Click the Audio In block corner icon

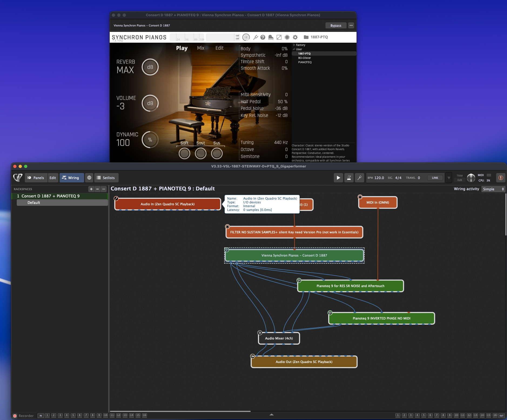pos(116,199)
